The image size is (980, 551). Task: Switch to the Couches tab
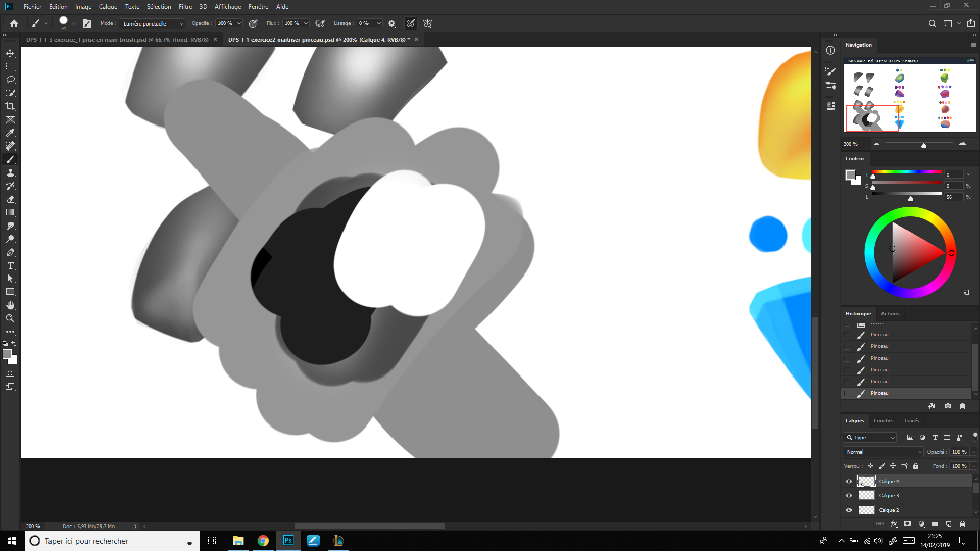click(x=883, y=420)
